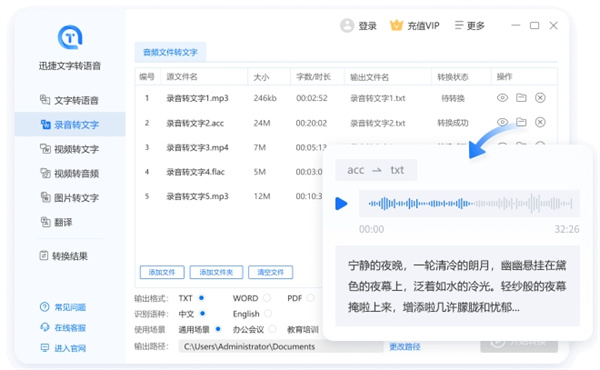Screen dimensions: 600x370
Task: Open 视频转音频 in the sidebar
Action: coord(70,173)
